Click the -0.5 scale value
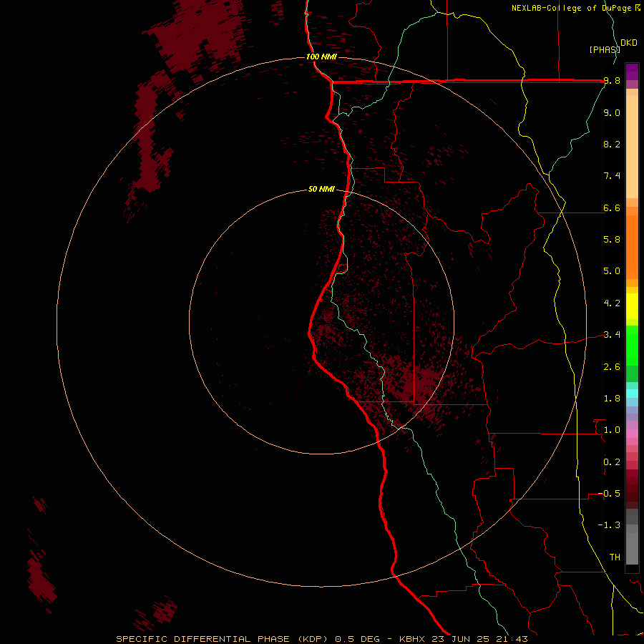Image resolution: width=644 pixels, height=644 pixels. (x=609, y=494)
